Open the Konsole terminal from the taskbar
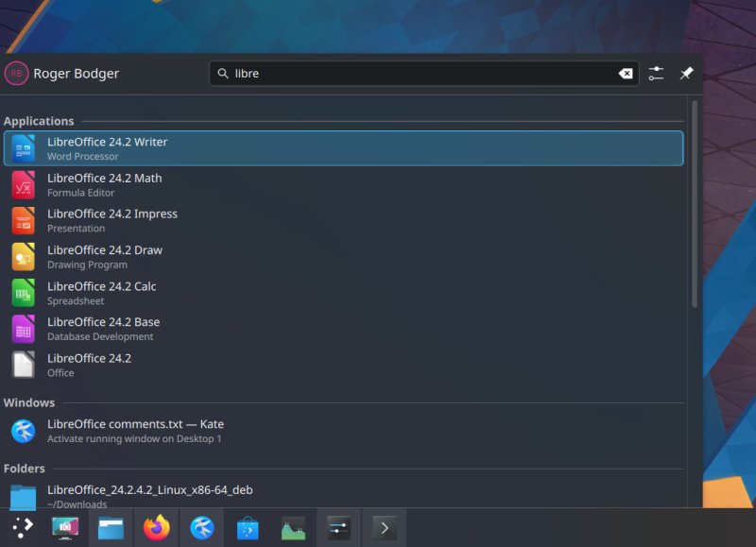This screenshot has width=756, height=547. 383,527
